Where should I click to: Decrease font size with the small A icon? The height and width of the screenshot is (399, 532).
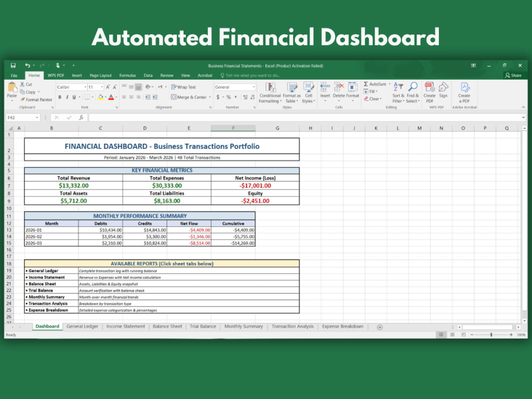[x=115, y=87]
